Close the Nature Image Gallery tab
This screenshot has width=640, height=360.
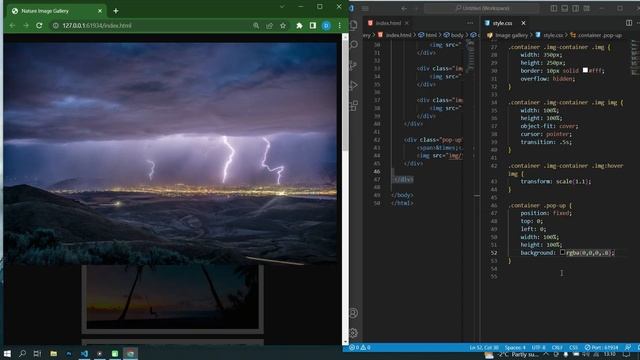100,11
